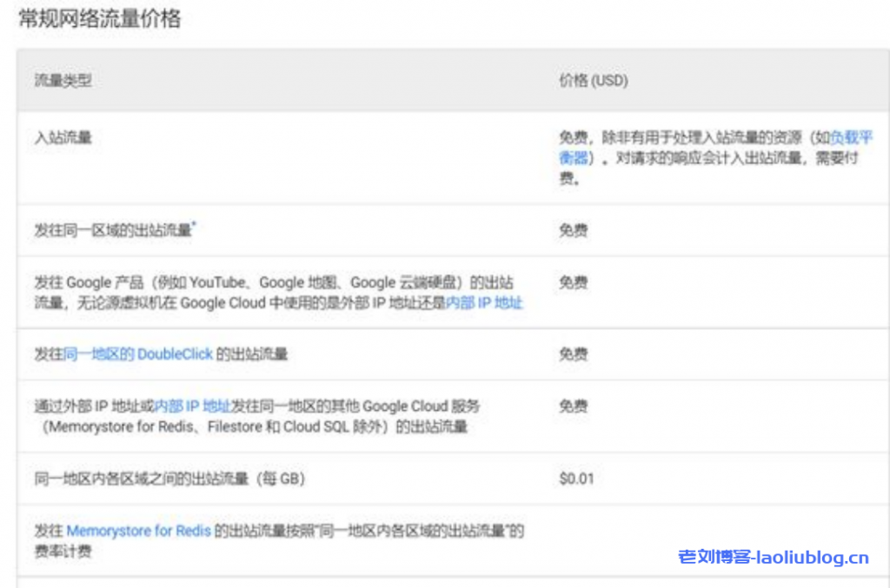
Task: Click 免费 in the 发往同一区域 row
Action: [x=573, y=230]
